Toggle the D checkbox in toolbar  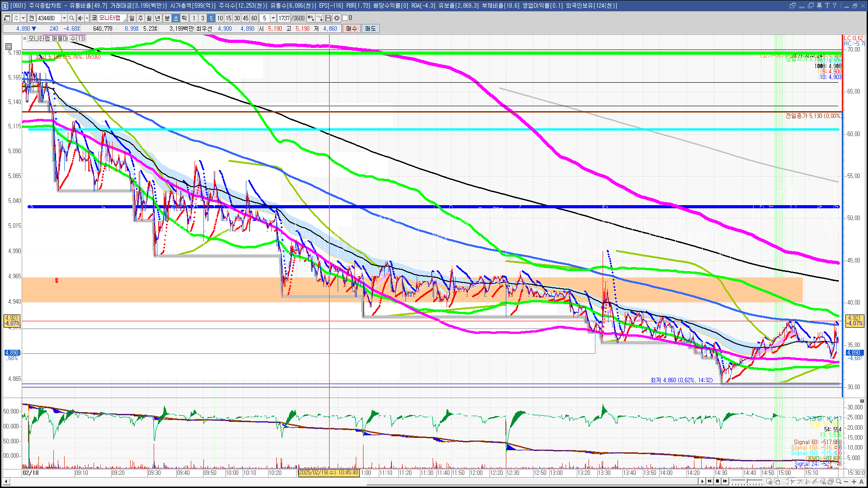(345, 18)
